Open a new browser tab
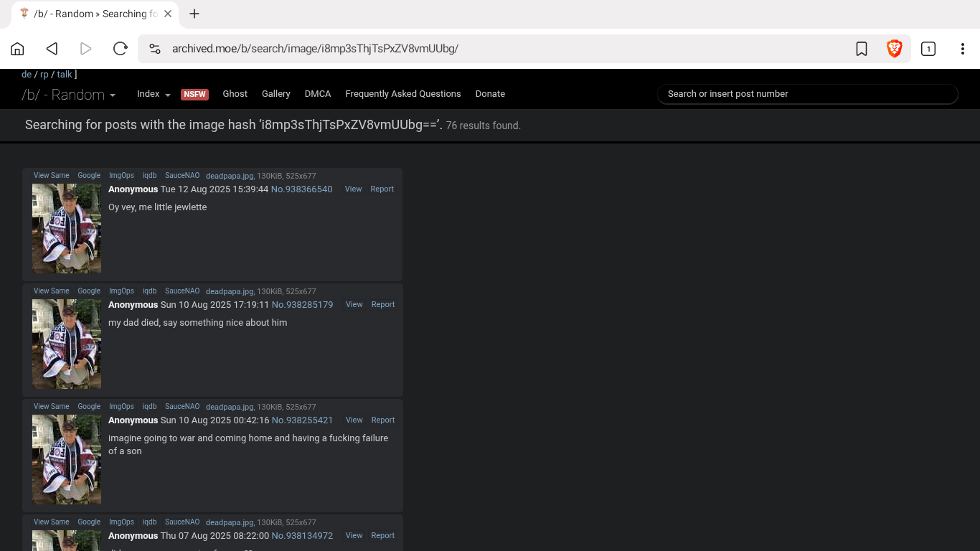The image size is (980, 551). click(x=194, y=14)
